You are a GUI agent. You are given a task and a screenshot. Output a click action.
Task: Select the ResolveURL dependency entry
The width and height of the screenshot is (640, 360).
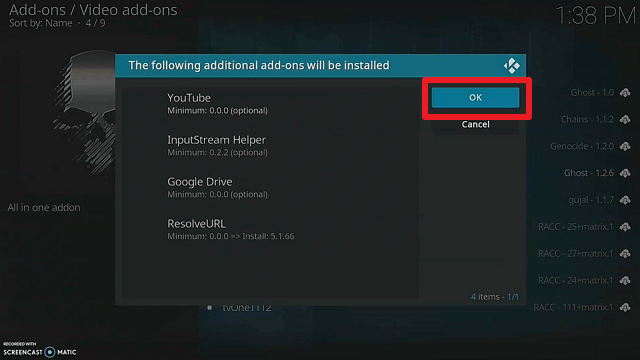tap(270, 230)
